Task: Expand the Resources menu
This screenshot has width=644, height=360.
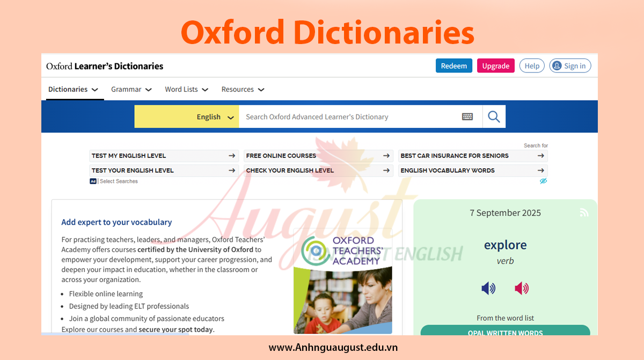Action: tap(243, 89)
